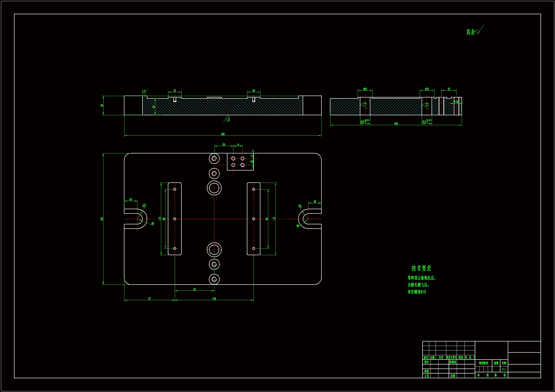
Task: Click the 零件须去除氧化皮 note line
Action: [x=422, y=278]
